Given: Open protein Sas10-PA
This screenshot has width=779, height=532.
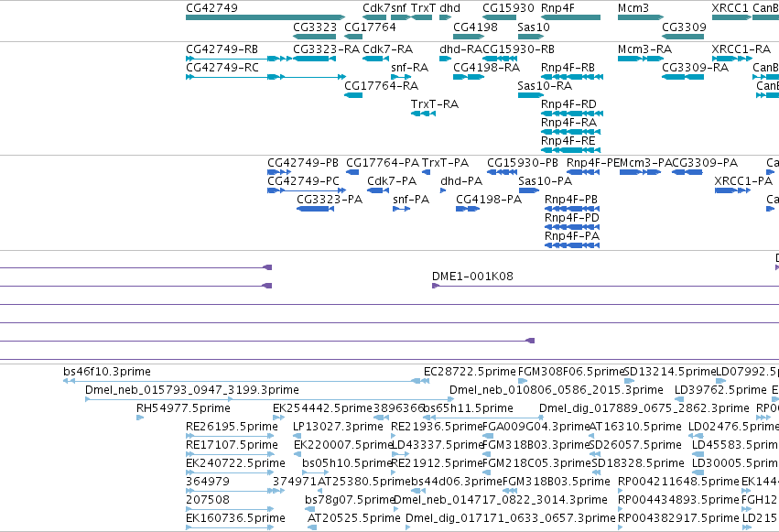Looking at the screenshot, I should (545, 181).
